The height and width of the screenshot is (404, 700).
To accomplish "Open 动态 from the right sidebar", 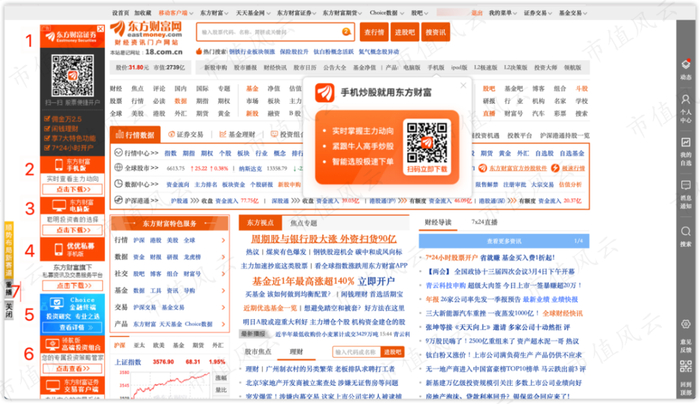I will click(x=686, y=69).
